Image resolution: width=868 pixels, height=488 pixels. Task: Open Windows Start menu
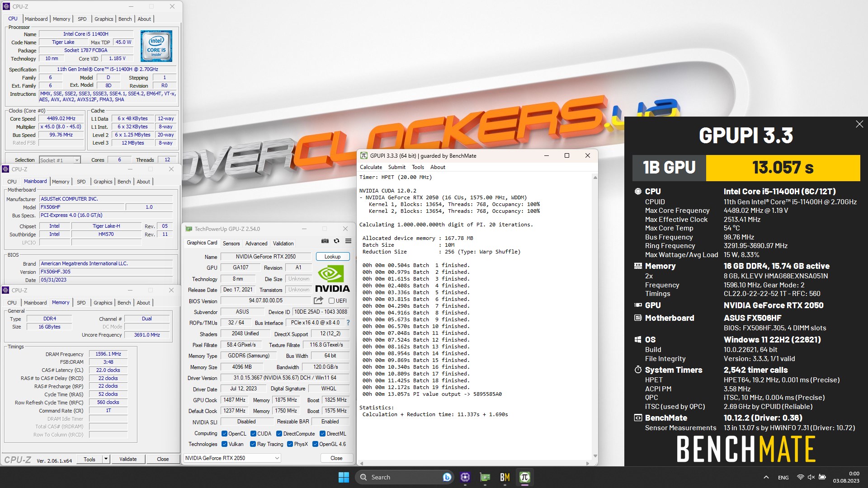[344, 477]
